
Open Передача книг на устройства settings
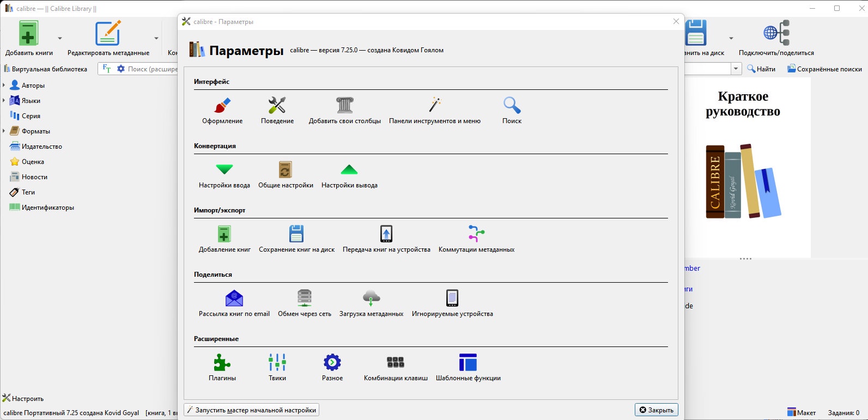tap(386, 239)
